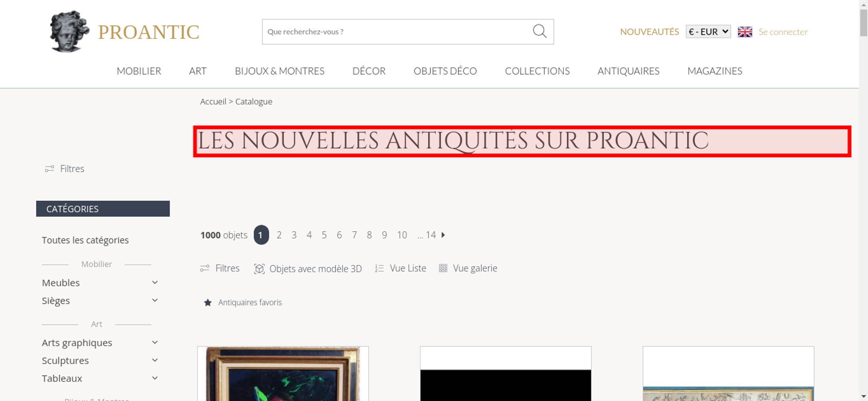Switch language with the UK flag icon

click(745, 32)
